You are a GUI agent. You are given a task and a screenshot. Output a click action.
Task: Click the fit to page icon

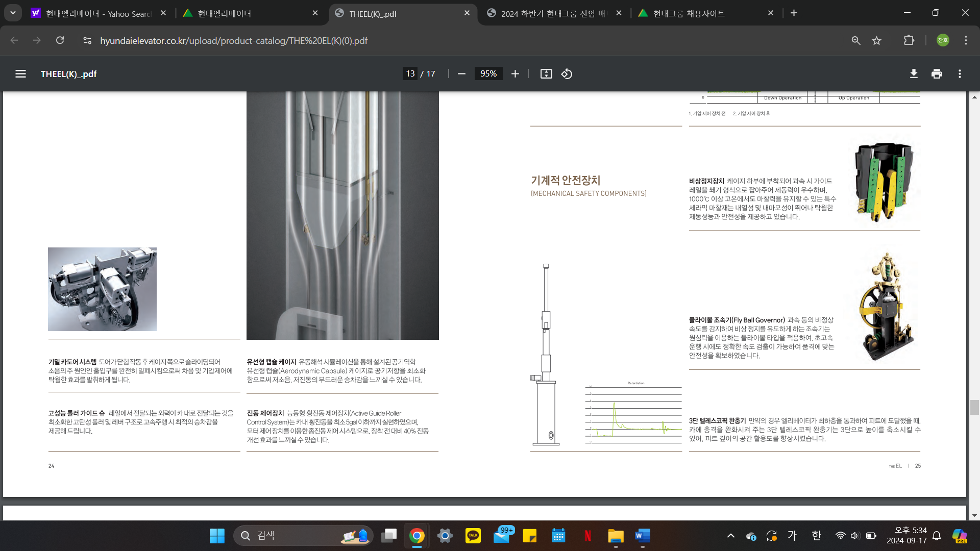tap(546, 74)
